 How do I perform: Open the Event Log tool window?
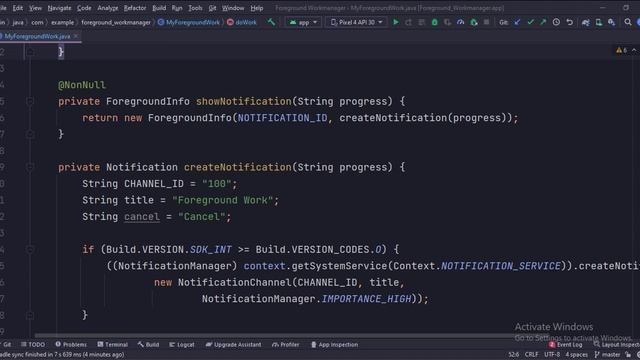566,344
